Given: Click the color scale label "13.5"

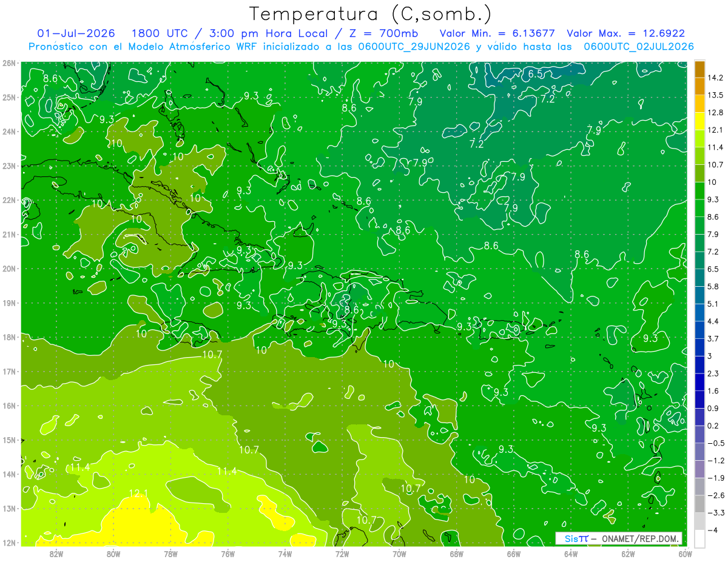Looking at the screenshot, I should pos(715,95).
